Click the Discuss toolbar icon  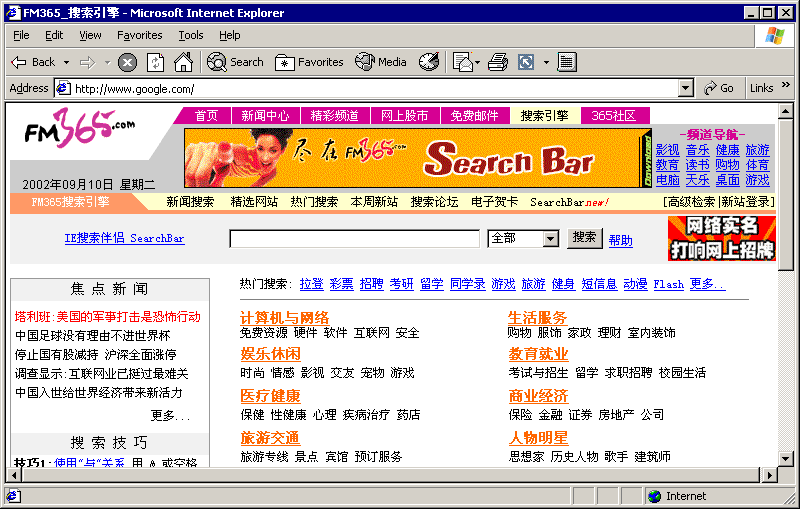tap(566, 62)
